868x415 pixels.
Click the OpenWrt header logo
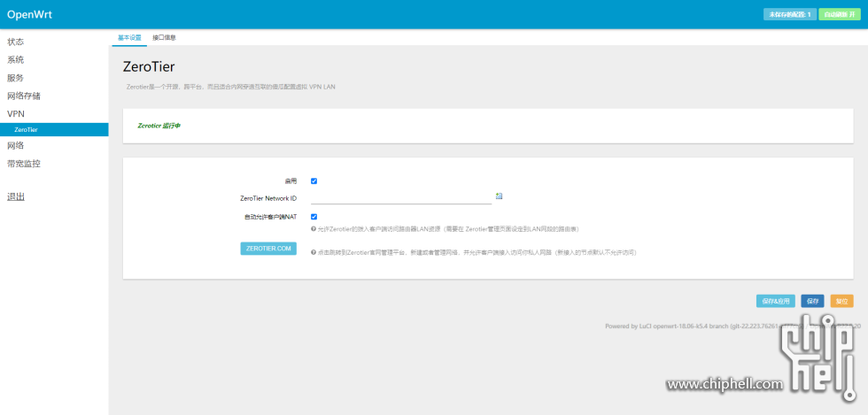(29, 14)
